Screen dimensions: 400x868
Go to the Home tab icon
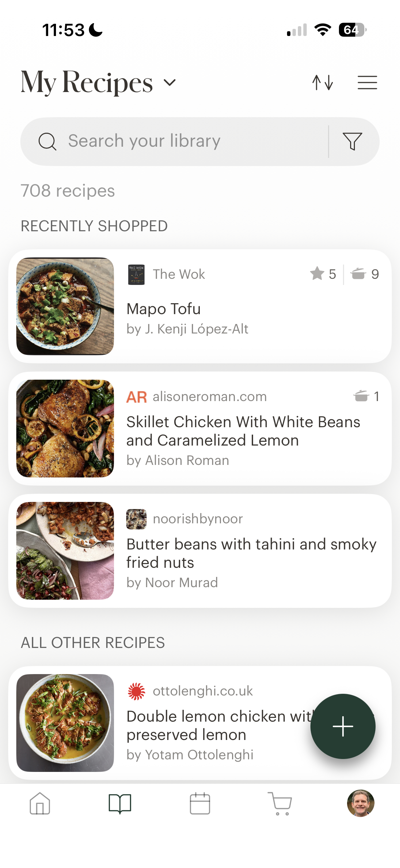[40, 803]
